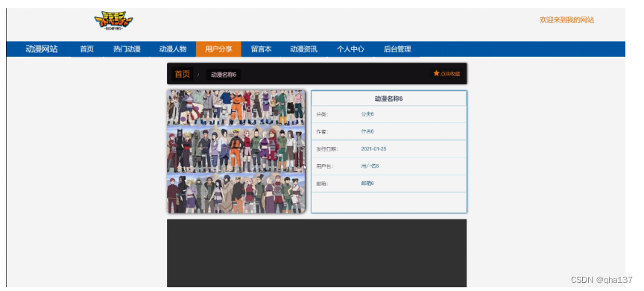This screenshot has width=644, height=291.
Task: Click the 动漫名称6 title in detail panel
Action: (x=388, y=98)
